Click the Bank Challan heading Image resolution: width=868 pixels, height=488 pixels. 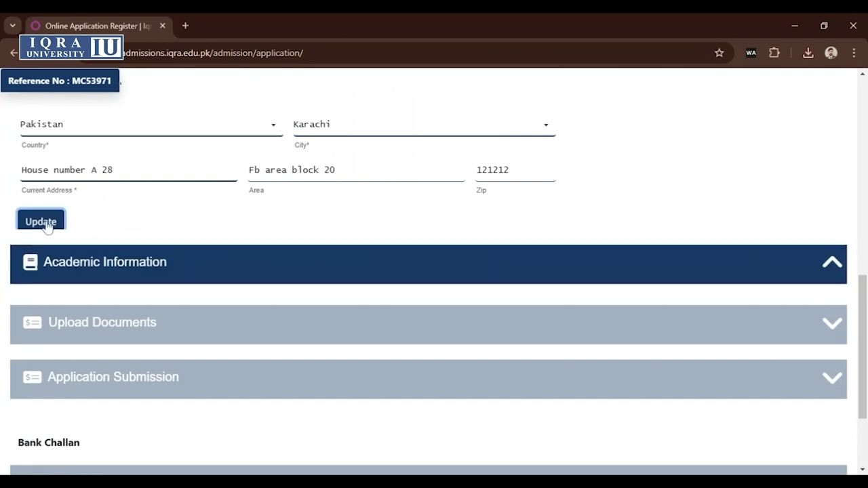[x=49, y=443]
